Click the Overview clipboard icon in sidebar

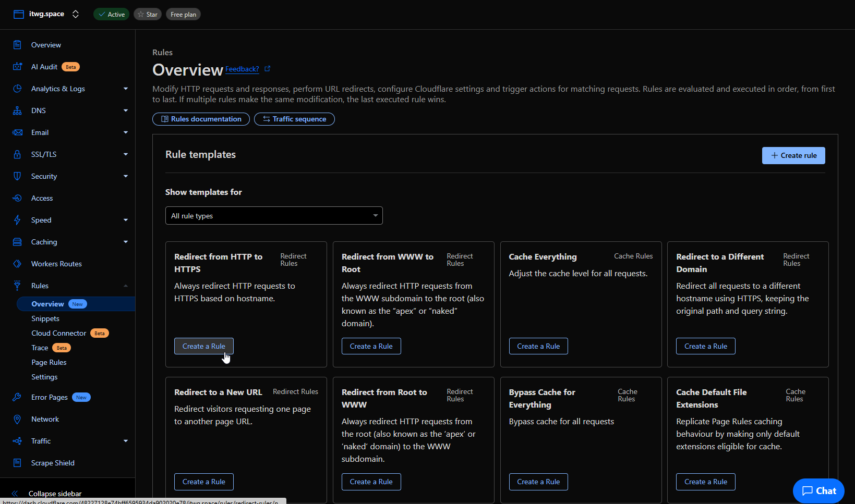(x=17, y=45)
